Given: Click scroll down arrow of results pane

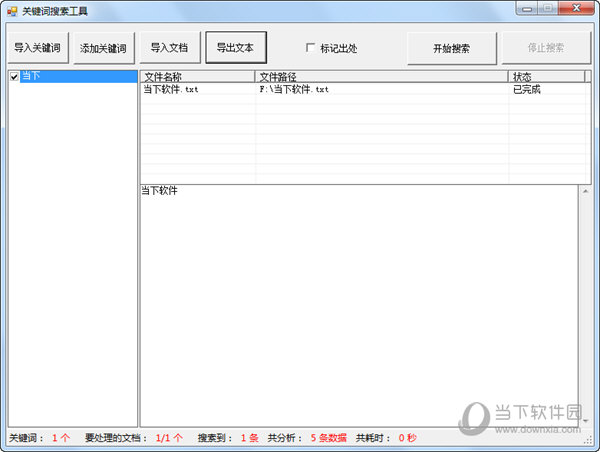Looking at the screenshot, I should click(x=585, y=421).
